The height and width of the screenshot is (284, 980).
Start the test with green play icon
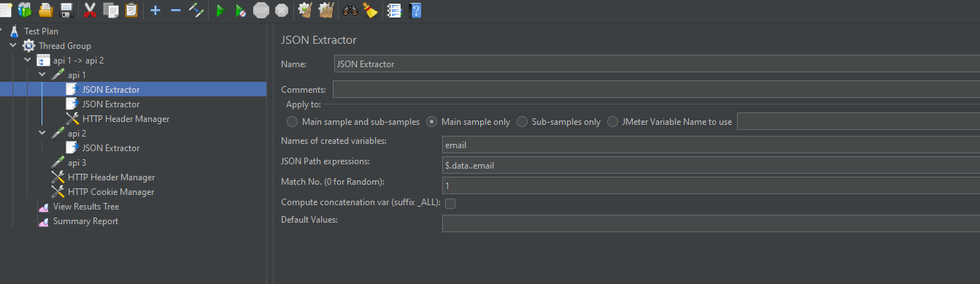(220, 10)
